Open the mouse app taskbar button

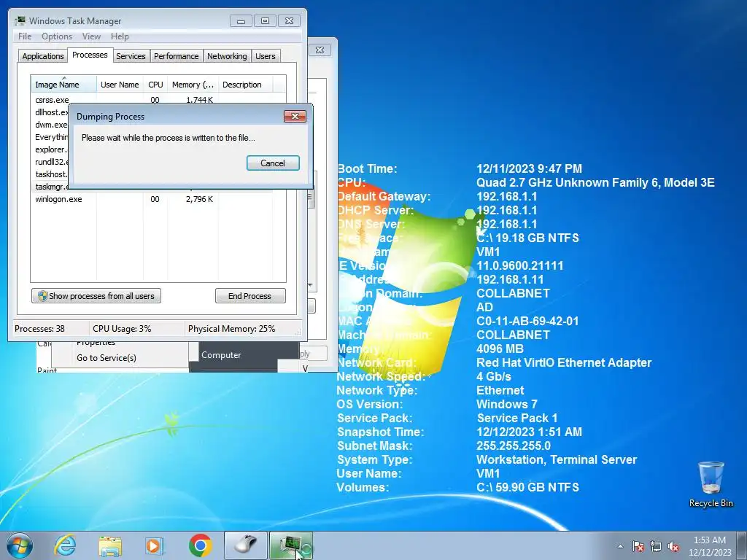pos(246,545)
